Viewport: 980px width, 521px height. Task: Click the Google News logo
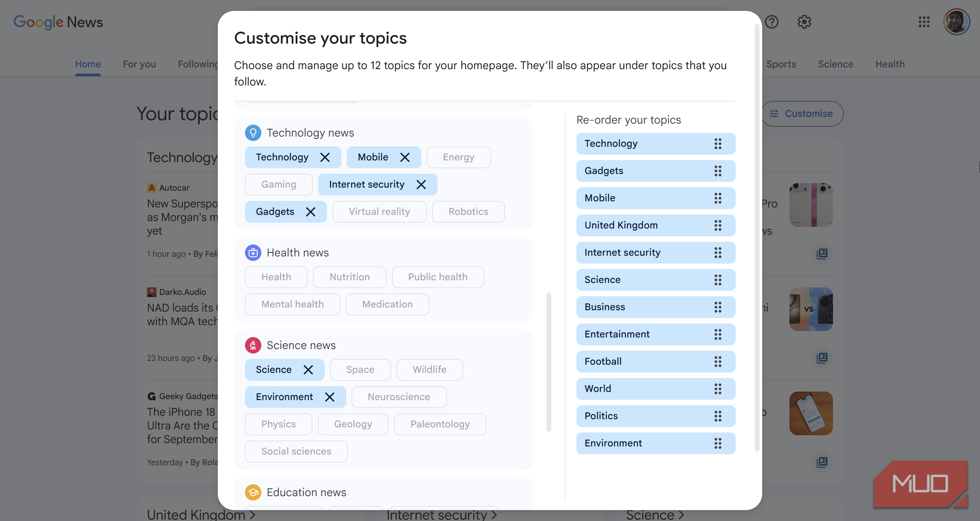pos(58,22)
